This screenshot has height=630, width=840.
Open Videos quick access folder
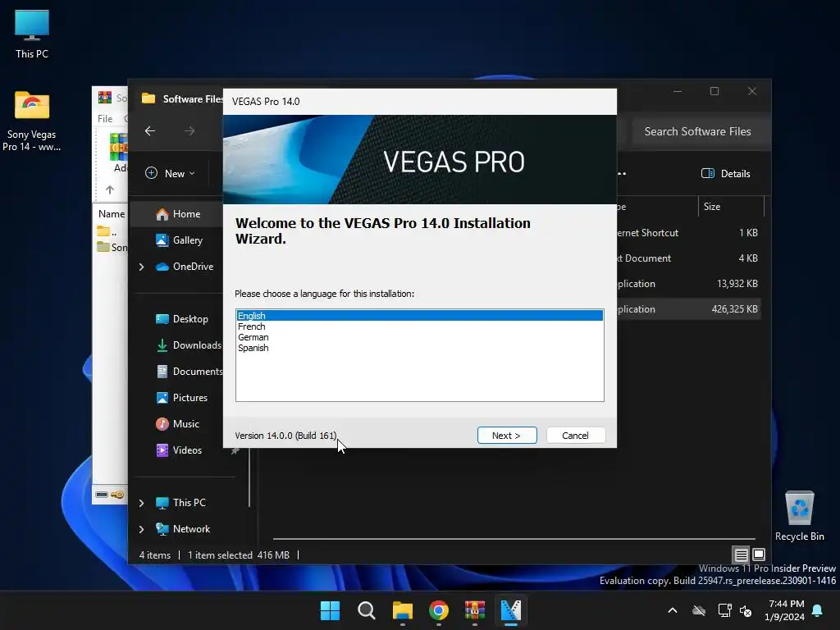(179, 450)
